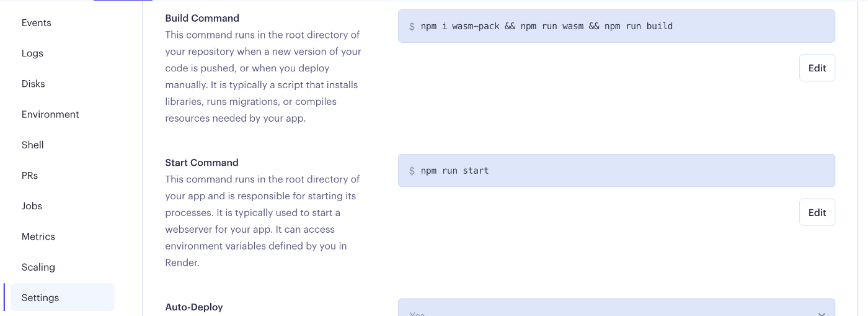The image size is (868, 316).
Task: Click the Auto-Deploy label
Action: pyautogui.click(x=194, y=307)
